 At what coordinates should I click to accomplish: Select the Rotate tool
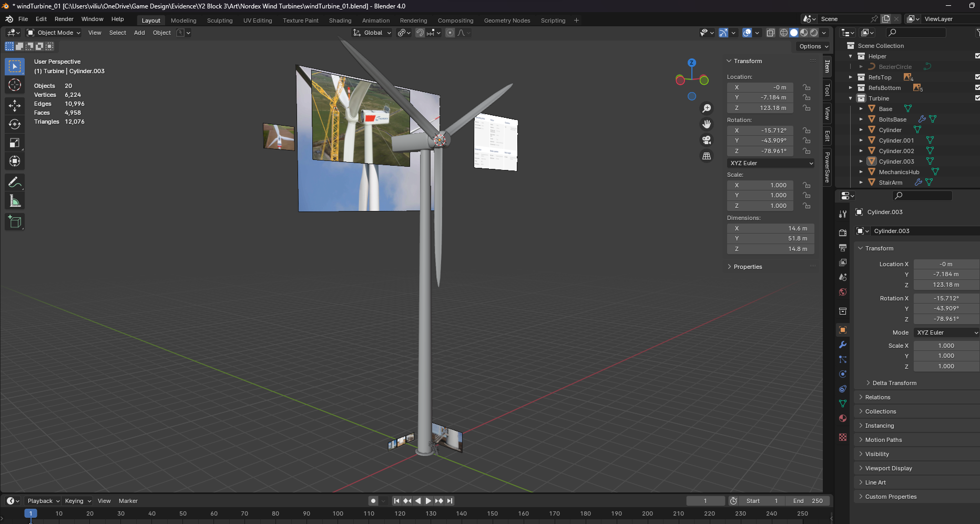pos(15,124)
